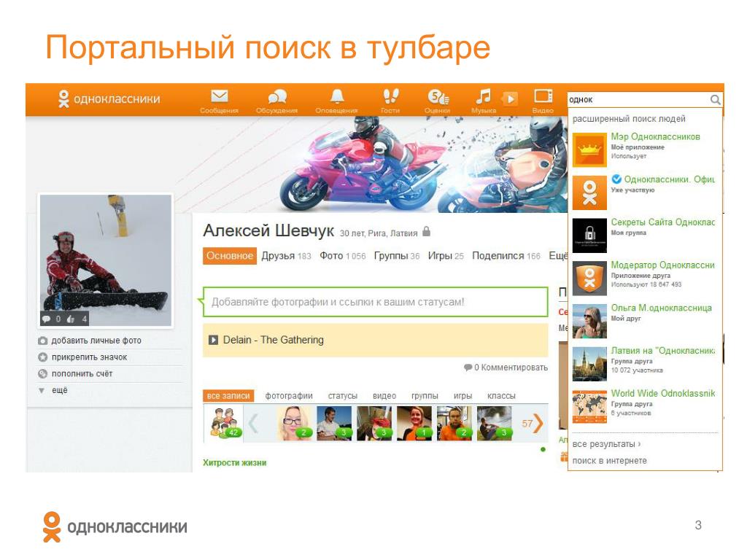This screenshot has height=560, width=747.
Task: Select the все записи filter tab
Action: point(228,396)
